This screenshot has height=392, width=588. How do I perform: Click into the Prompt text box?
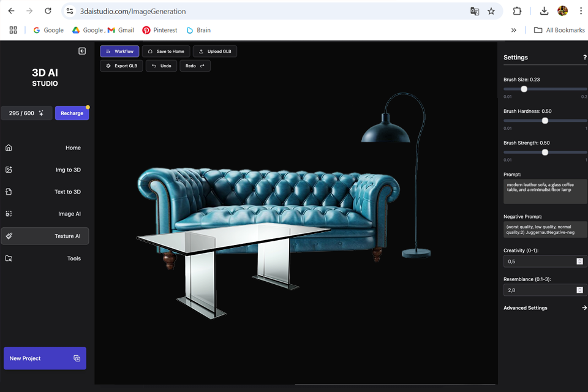coord(545,192)
